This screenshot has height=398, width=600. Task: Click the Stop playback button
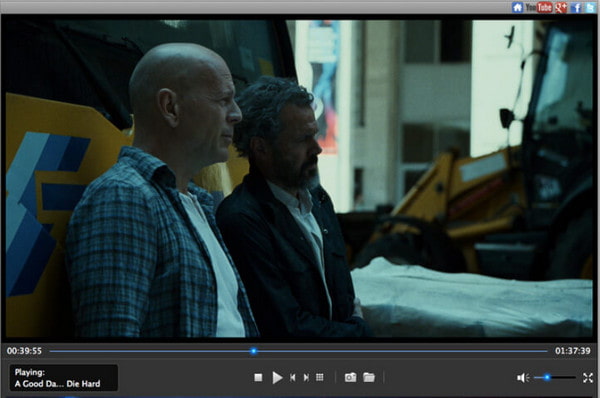[x=258, y=378]
